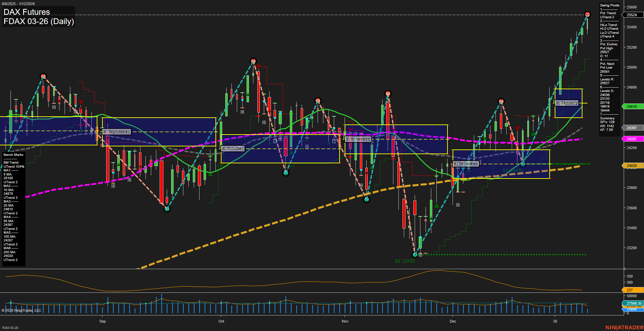Click the teal swing low marker in early November
Image resolution: width=644 pixels, height=331 pixels.
click(366, 199)
